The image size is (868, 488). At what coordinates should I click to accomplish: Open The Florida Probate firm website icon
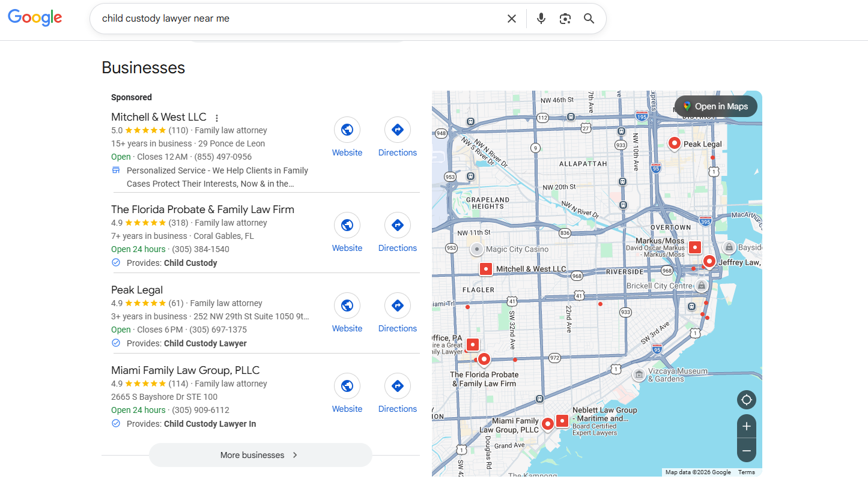pyautogui.click(x=347, y=226)
